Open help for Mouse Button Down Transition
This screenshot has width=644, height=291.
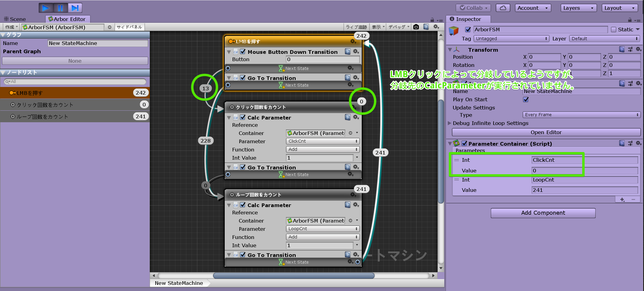pyautogui.click(x=347, y=52)
